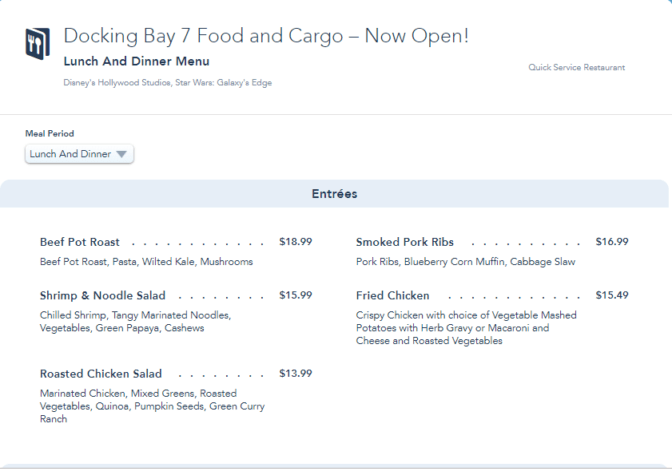672x471 pixels.
Task: Click the Fried Chicken description text
Action: tap(466, 328)
